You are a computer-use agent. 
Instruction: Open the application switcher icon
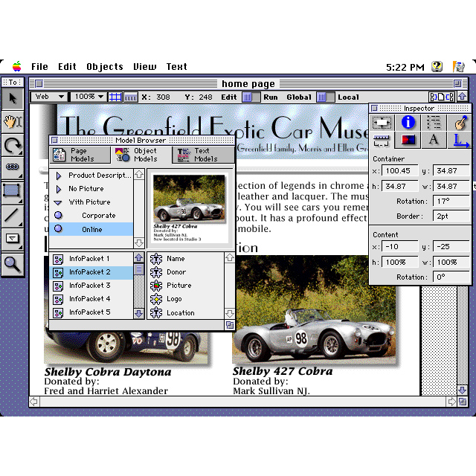point(458,66)
